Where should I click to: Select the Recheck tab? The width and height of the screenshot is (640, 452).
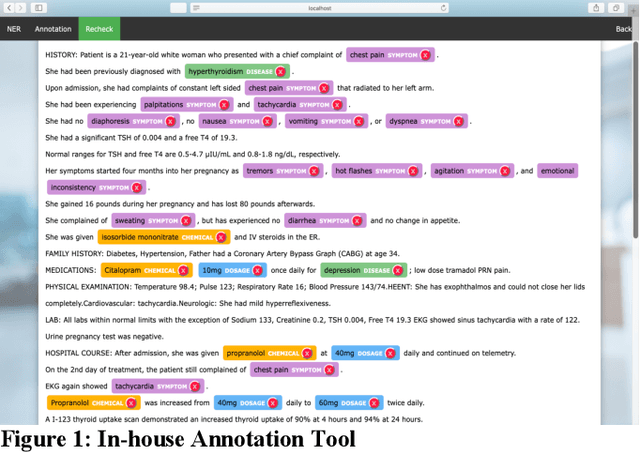tap(98, 29)
